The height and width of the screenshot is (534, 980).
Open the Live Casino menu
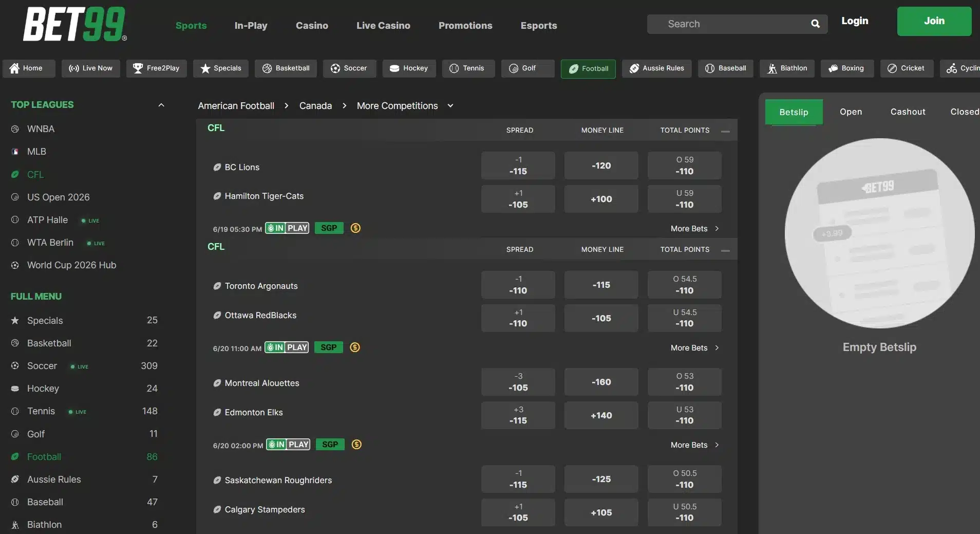pyautogui.click(x=383, y=25)
